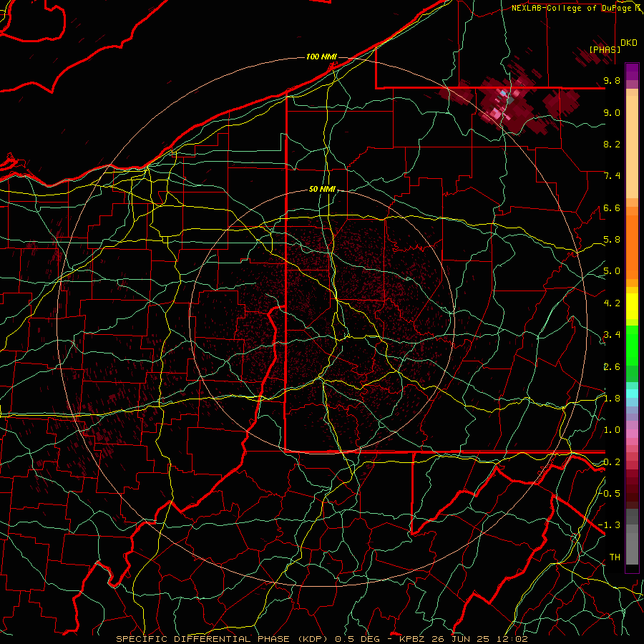Click the TH label at legend bottom
The height and width of the screenshot is (644, 644).
coord(615,557)
